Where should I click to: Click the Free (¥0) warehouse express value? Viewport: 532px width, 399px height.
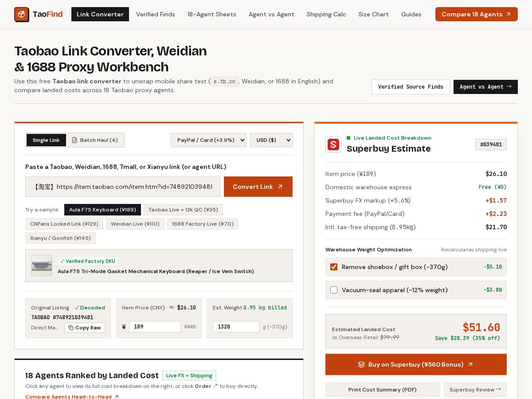(493, 187)
